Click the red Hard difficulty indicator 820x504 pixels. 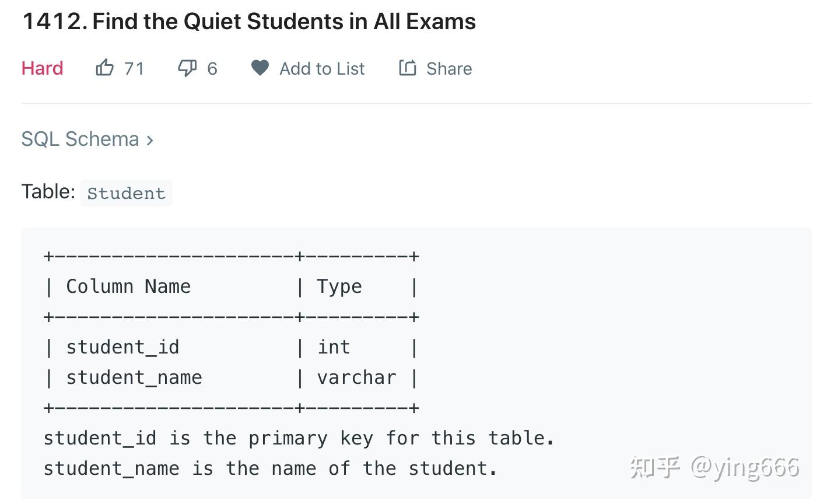[41, 68]
